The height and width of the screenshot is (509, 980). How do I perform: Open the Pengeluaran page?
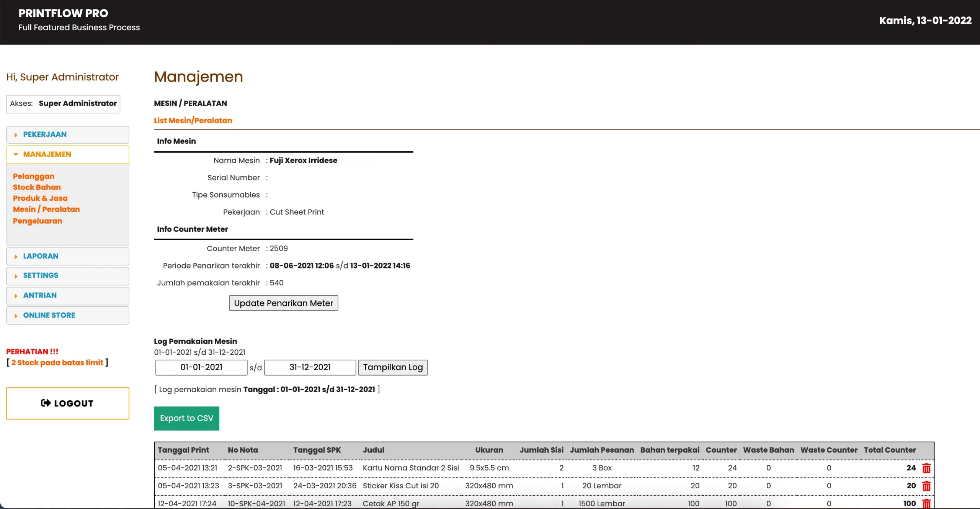coord(38,221)
